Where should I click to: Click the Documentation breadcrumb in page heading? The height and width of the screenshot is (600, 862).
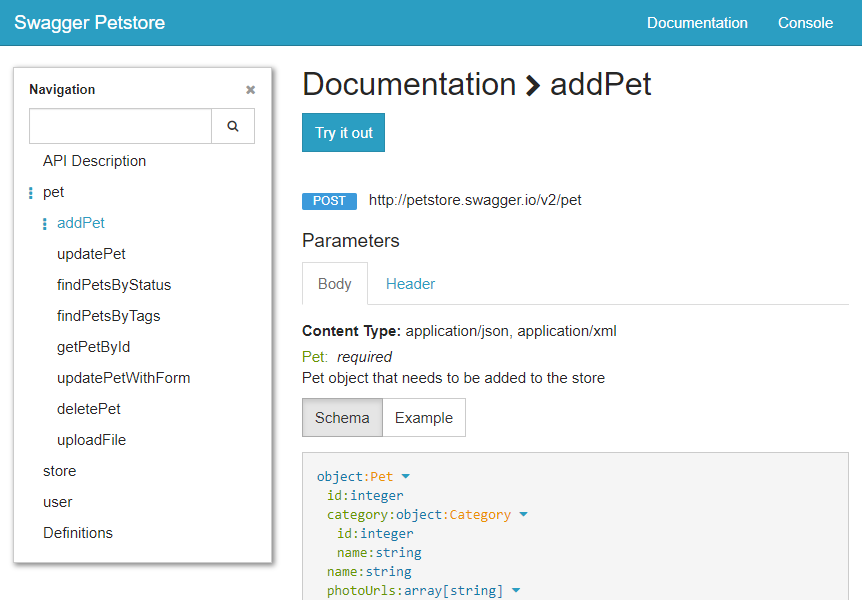point(409,84)
